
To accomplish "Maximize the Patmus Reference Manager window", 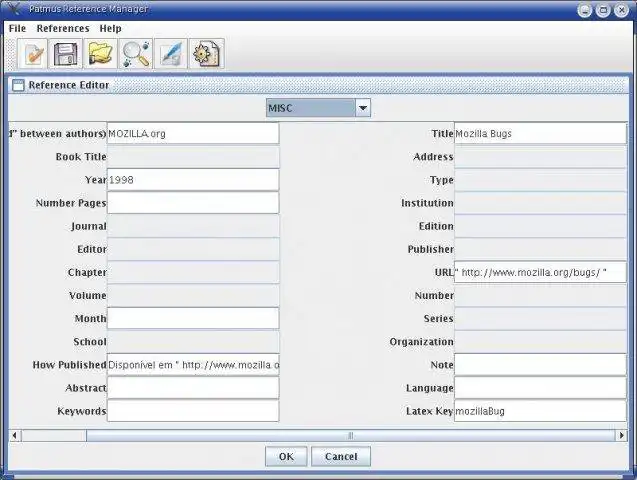I will 603,10.
